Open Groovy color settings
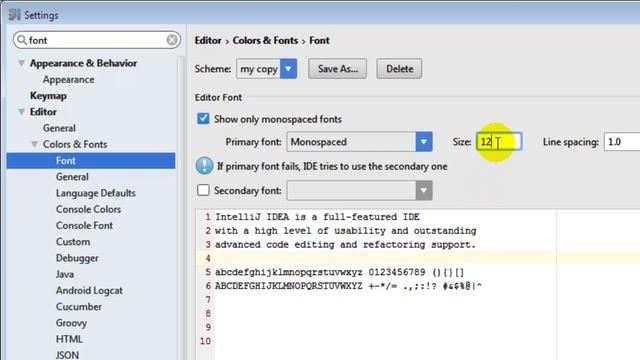This screenshot has width=640, height=360. coord(71,323)
